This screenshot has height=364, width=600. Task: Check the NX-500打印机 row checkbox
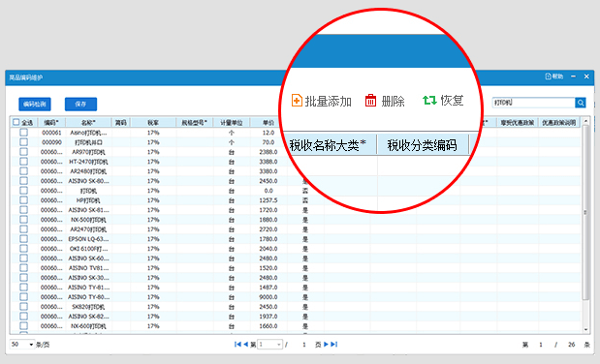23,220
